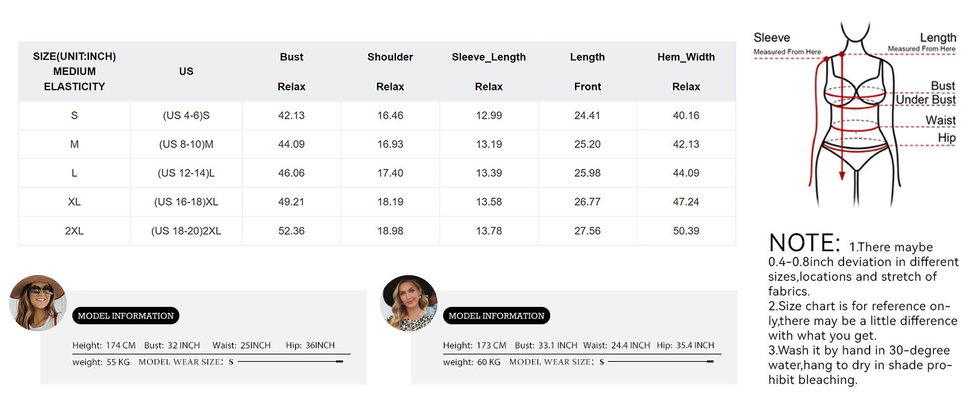
Task: Click the left MODEL INFORMATION badge
Action: [126, 316]
